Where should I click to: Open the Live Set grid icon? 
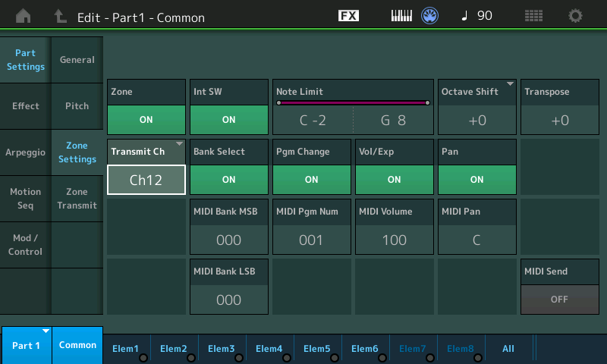pyautogui.click(x=533, y=16)
